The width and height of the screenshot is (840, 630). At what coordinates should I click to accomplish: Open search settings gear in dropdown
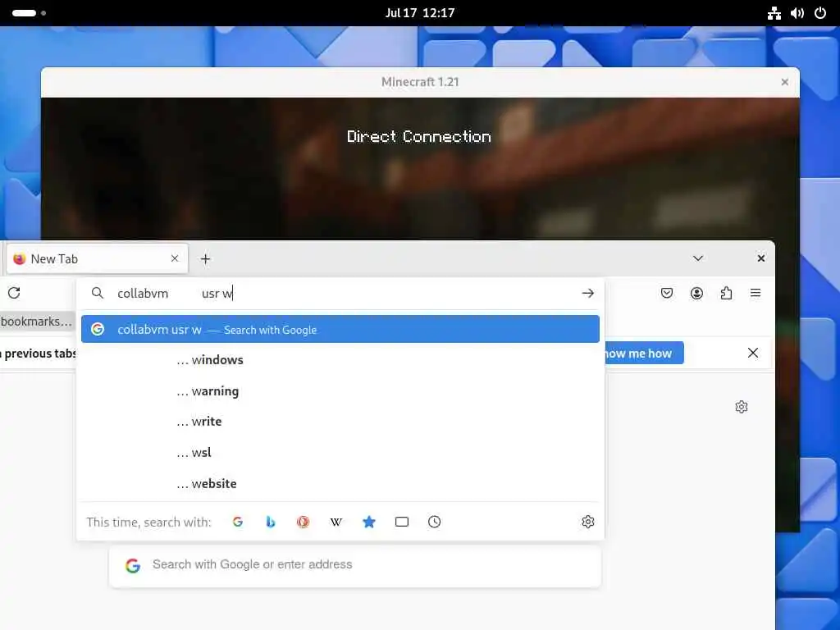[x=587, y=522]
